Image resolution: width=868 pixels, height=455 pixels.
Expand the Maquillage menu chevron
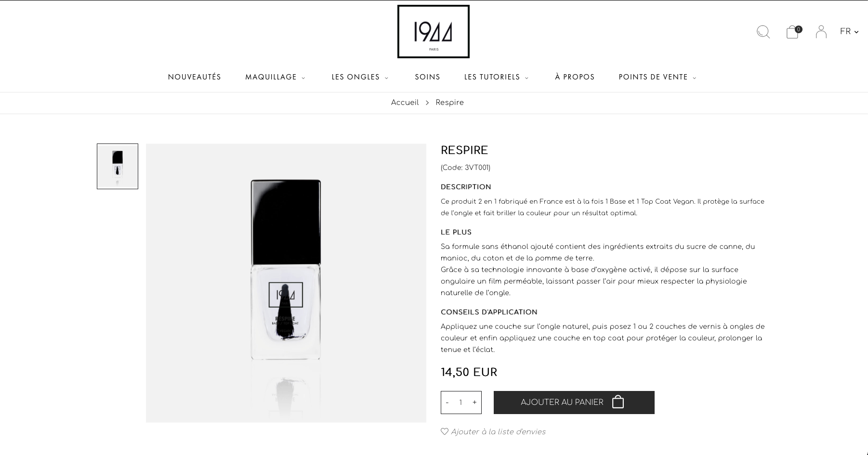303,78
